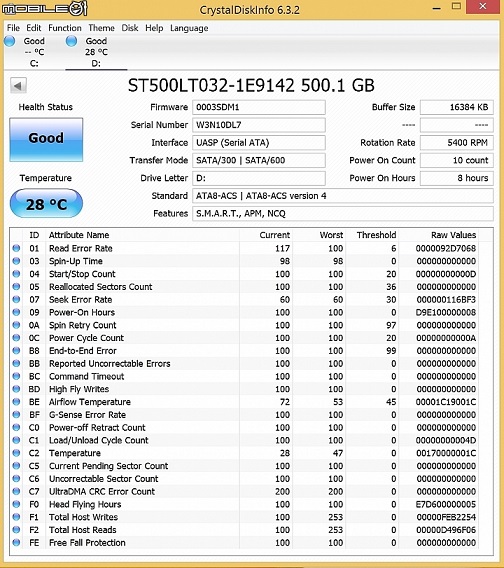Viewport: 504px width, 568px height.
Task: Click raw value E7D600000005
Action: point(446,504)
